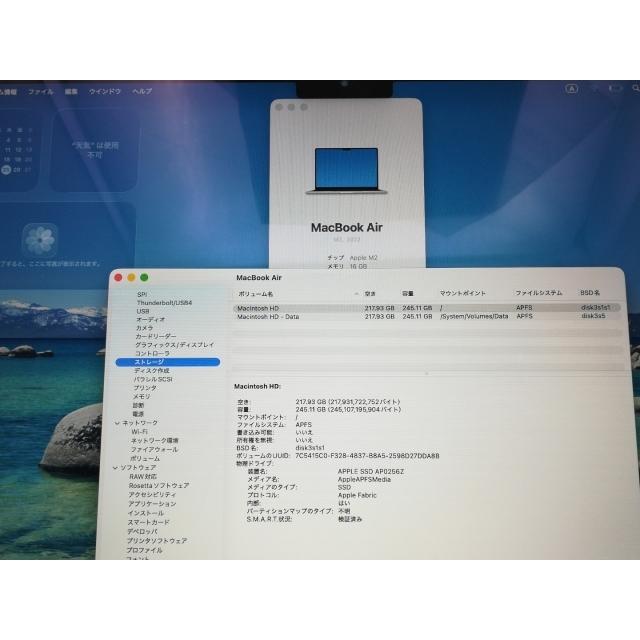This screenshot has height=640, width=640.
Task: Select カードリーダー in the sidebar
Action: point(156,336)
